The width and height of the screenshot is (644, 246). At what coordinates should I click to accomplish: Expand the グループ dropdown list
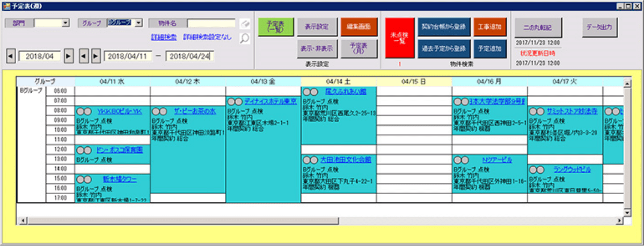click(x=138, y=24)
